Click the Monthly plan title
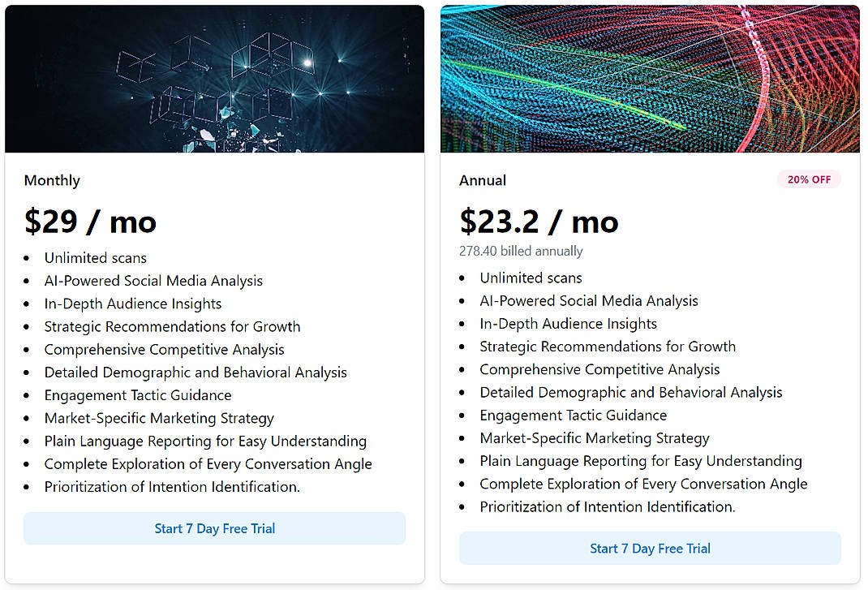The height and width of the screenshot is (590, 868). (x=52, y=180)
